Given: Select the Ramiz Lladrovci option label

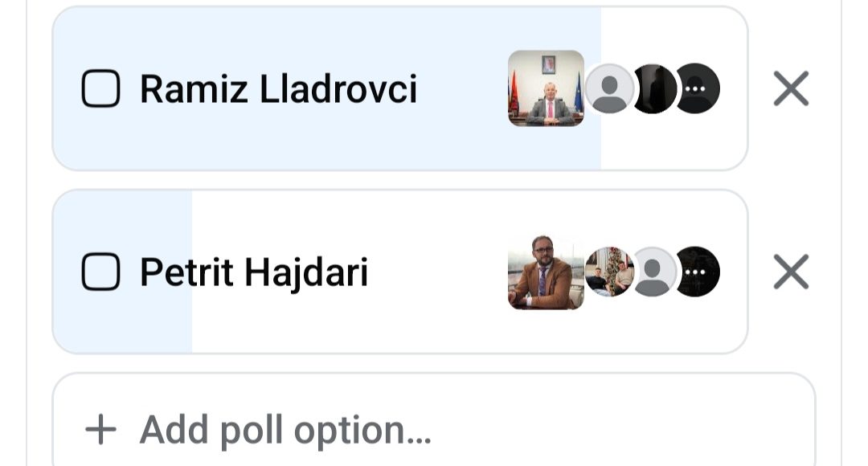Looking at the screenshot, I should [278, 88].
